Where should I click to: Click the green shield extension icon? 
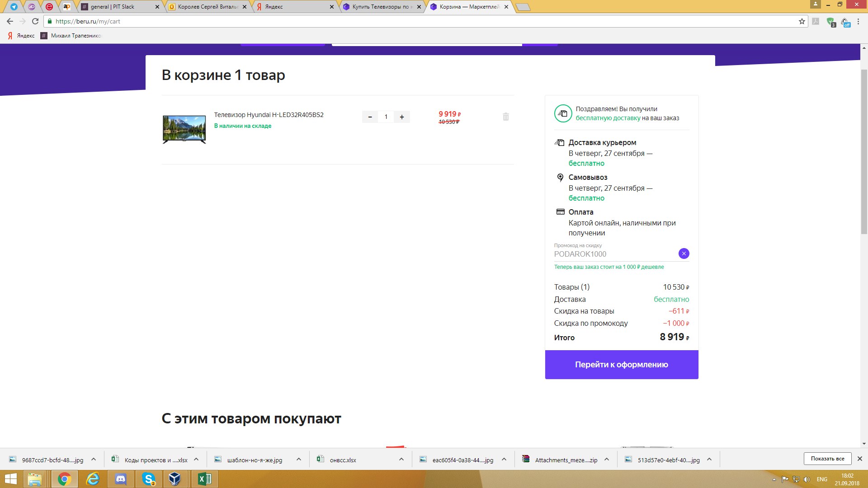point(830,22)
